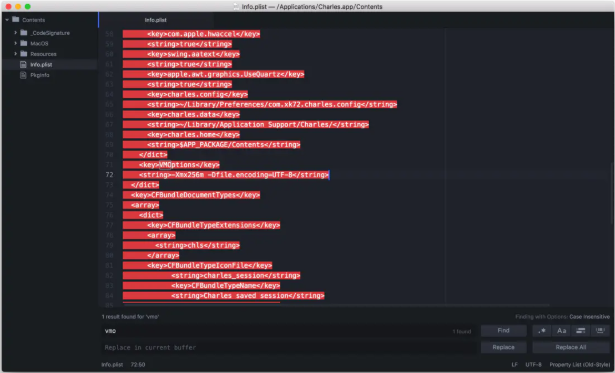The height and width of the screenshot is (373, 615).
Task: Select the PkgInfo file icon
Action: (x=24, y=75)
